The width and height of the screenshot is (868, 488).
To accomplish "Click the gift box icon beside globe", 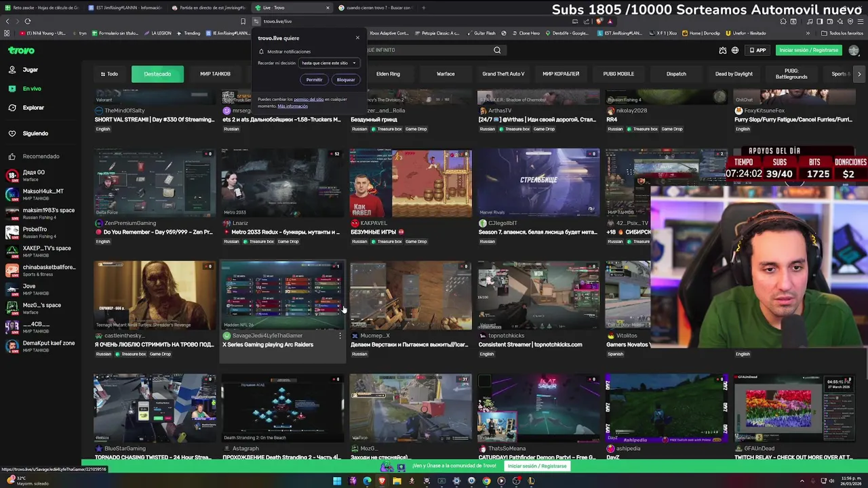I will [x=723, y=50].
